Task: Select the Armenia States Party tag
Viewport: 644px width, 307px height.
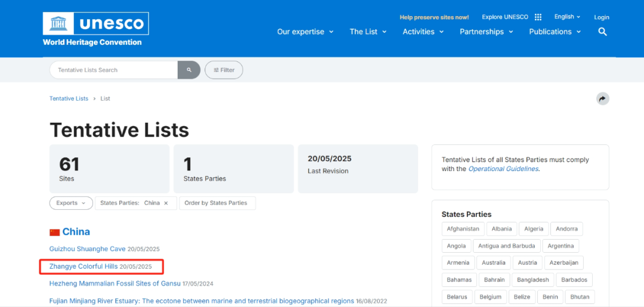Action: pos(459,263)
